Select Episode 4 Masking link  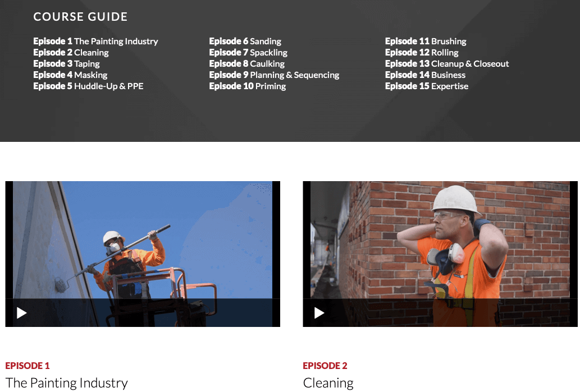(70, 75)
